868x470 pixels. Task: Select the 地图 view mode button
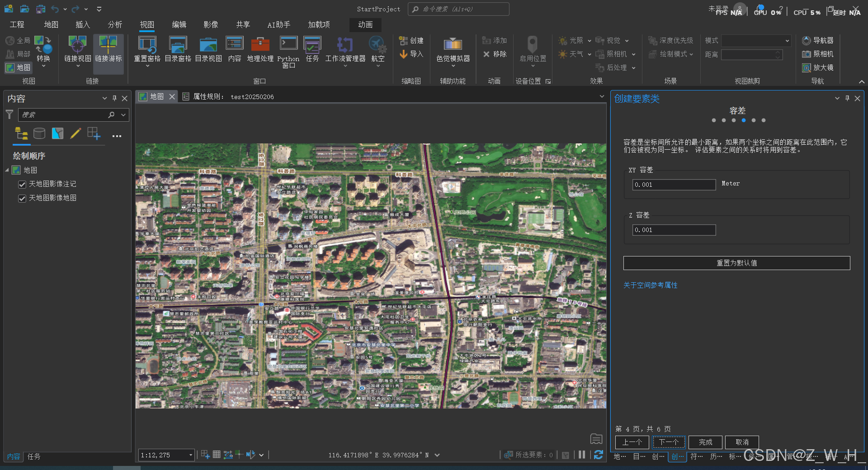tap(19, 67)
